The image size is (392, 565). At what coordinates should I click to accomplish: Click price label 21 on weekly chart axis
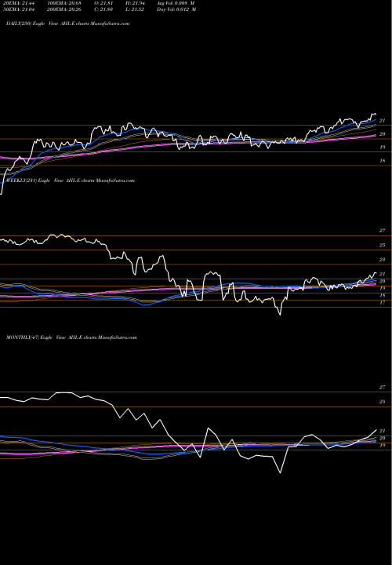(383, 274)
